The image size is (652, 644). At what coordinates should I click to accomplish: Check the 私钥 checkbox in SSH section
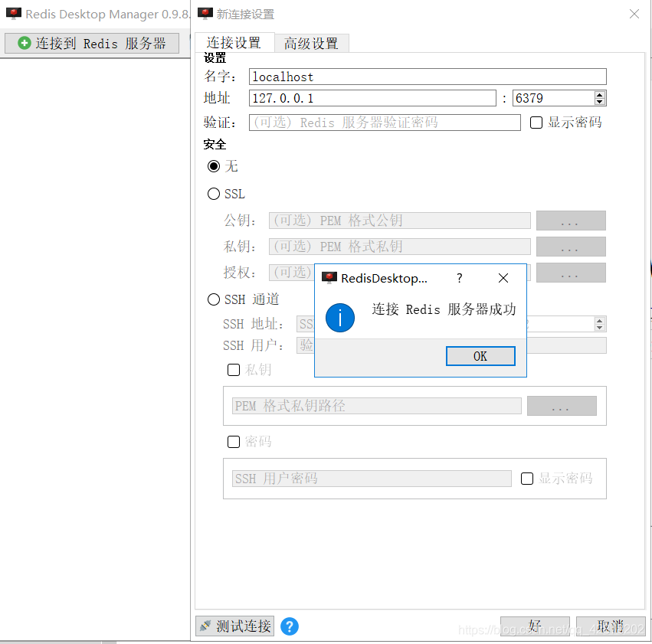pyautogui.click(x=234, y=370)
